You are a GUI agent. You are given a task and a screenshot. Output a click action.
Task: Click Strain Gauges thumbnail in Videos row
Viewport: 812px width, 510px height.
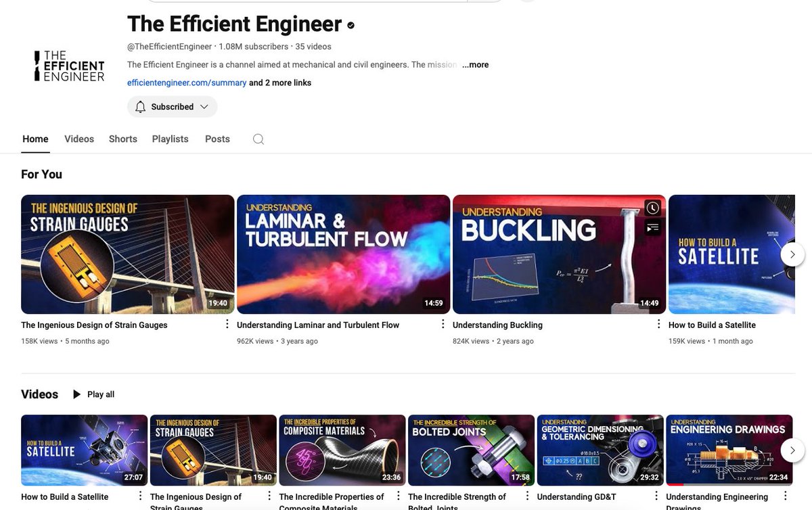213,450
